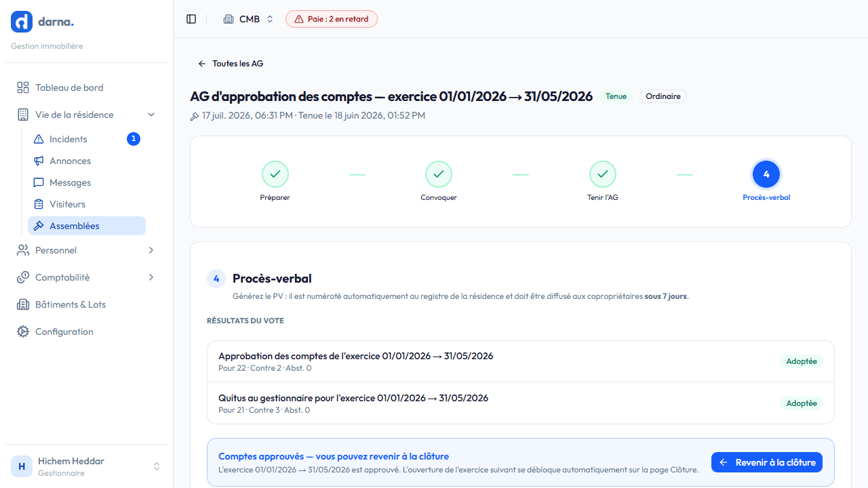Go back via Toutes les AG link
Image resolution: width=868 pixels, height=488 pixels.
coord(231,64)
